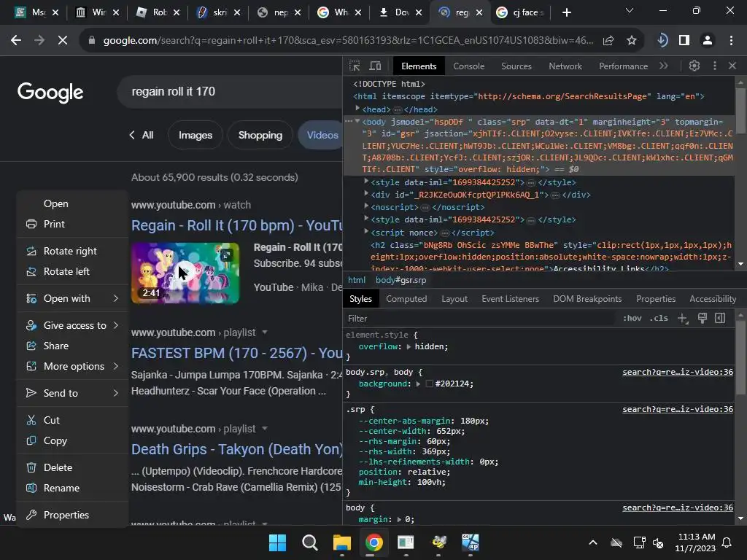The height and width of the screenshot is (560, 747).
Task: Expand the div _R2JKZeOuOKfcptQPlPKk6AQ_1 node
Action: point(366,194)
